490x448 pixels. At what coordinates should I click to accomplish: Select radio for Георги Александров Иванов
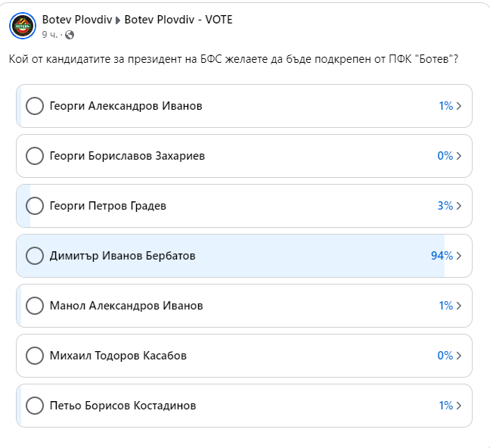(35, 106)
